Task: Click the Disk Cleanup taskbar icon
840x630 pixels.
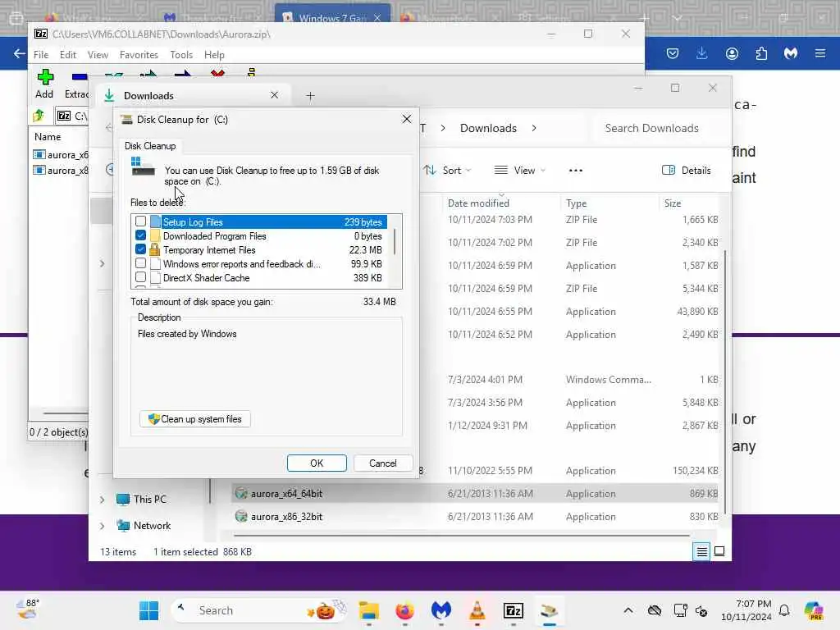Action: click(x=549, y=610)
